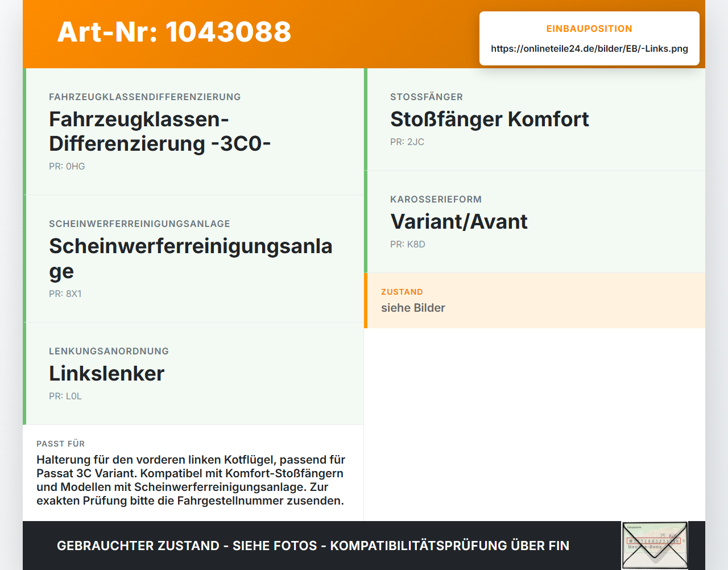Screen dimensions: 728x570
Task: Select the Fahrzeugklassen-Differenzierung -3C0- title
Action: [160, 131]
